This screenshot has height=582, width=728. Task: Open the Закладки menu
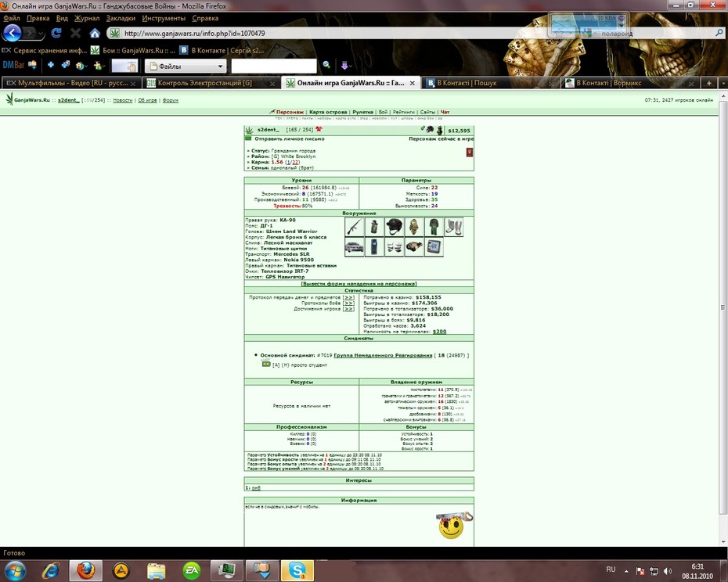point(121,18)
